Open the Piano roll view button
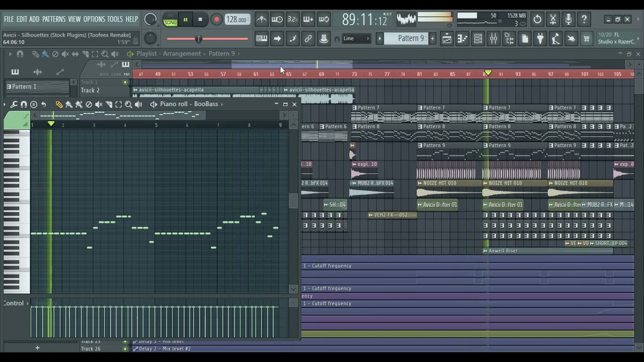The image size is (644, 362). point(462,38)
